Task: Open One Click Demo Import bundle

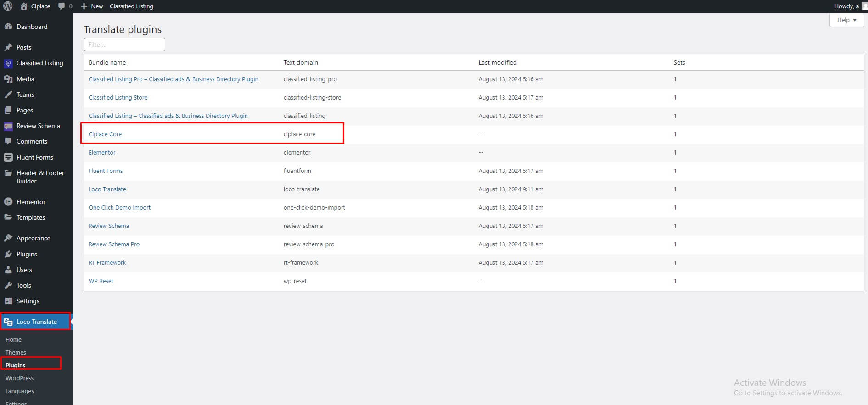Action: tap(119, 207)
